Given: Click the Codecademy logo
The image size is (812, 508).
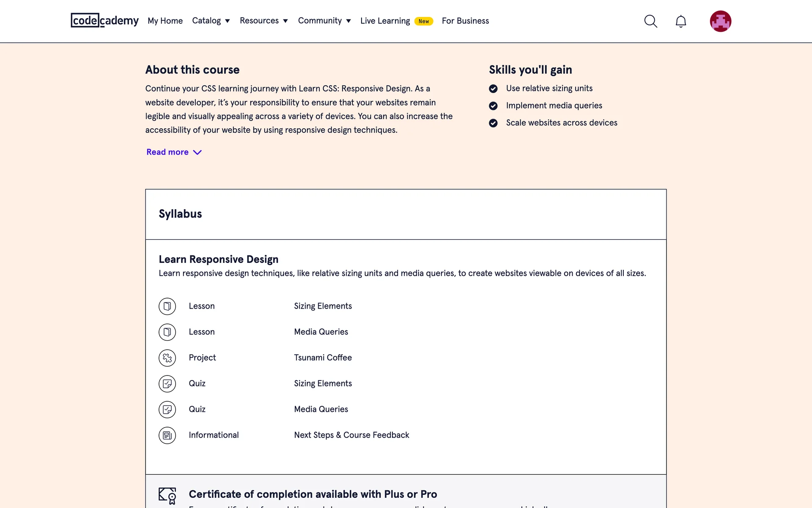Looking at the screenshot, I should 104,20.
